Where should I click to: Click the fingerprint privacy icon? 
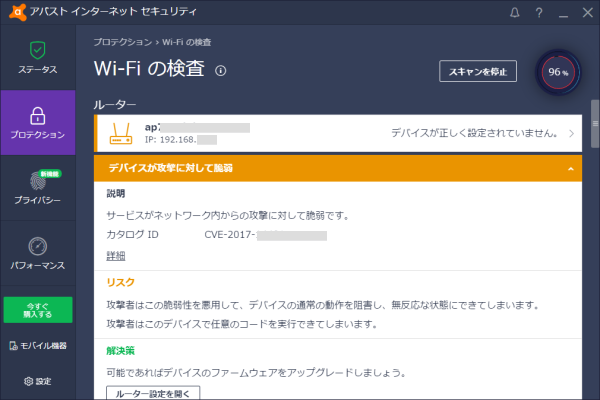click(x=38, y=181)
